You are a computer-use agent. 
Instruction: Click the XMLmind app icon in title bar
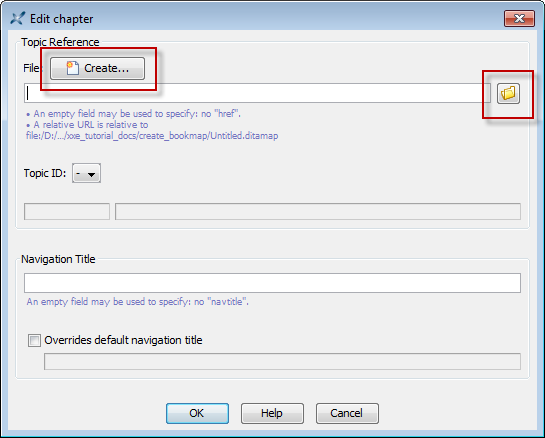pyautogui.click(x=17, y=18)
